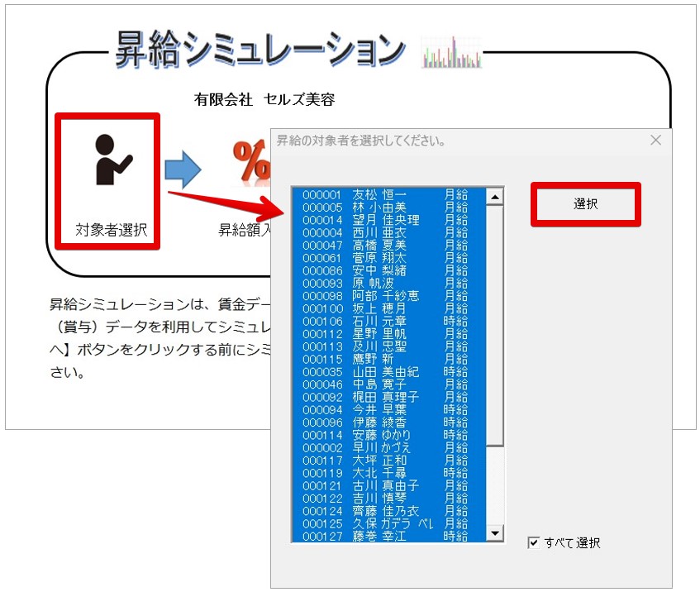Select employee 000121 古川 真由子
The width and height of the screenshot is (700, 592).
tap(388, 485)
